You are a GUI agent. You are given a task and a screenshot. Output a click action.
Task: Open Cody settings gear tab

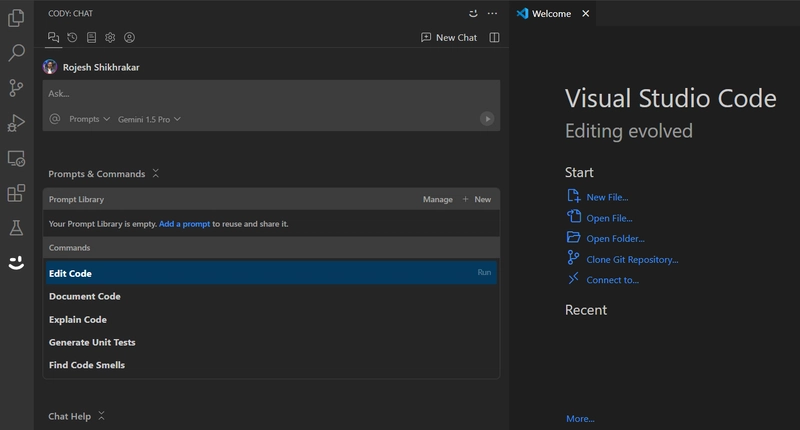(111, 38)
